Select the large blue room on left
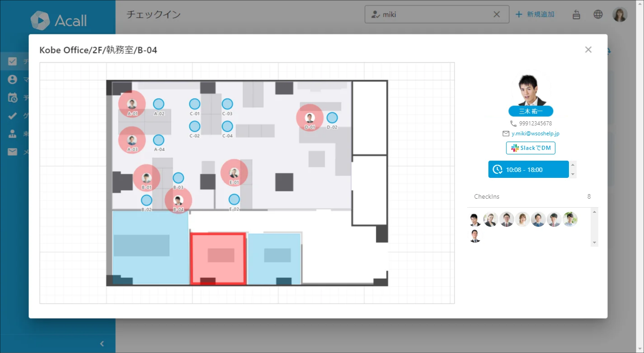The width and height of the screenshot is (644, 353). click(x=150, y=247)
